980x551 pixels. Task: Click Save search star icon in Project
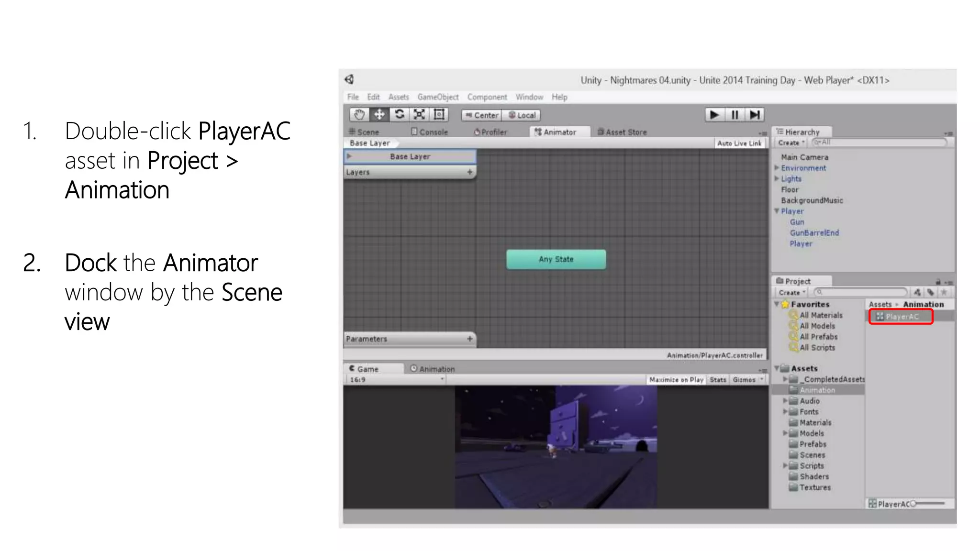point(944,292)
